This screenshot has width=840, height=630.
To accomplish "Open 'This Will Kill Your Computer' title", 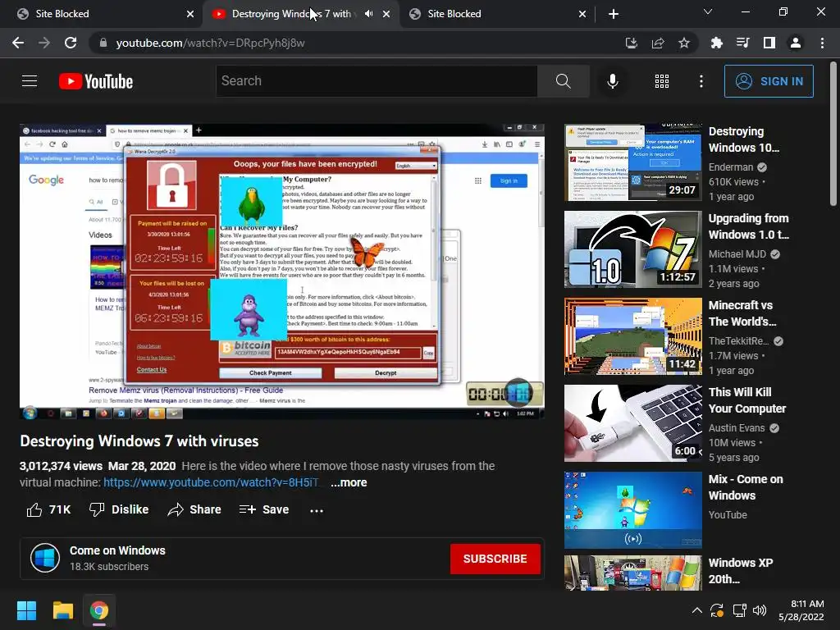I will 746,400.
